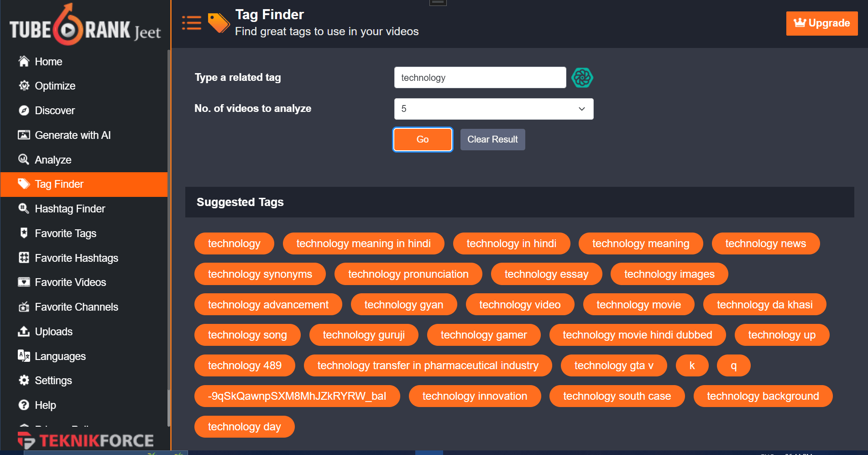Screen dimensions: 868x455
Task: Click the Tag Finder tag icon in sidebar
Action: 24,184
